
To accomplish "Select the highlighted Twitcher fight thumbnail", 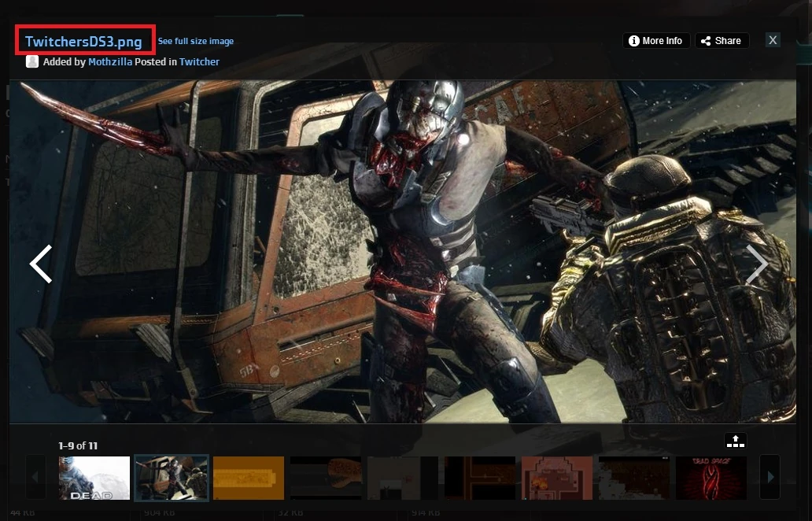I will click(x=172, y=478).
